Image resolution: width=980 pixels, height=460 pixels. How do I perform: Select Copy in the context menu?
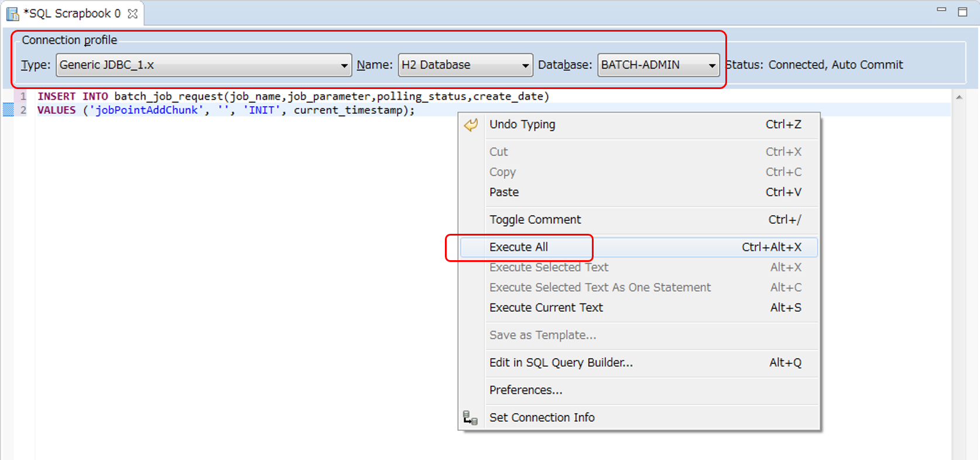point(639,172)
